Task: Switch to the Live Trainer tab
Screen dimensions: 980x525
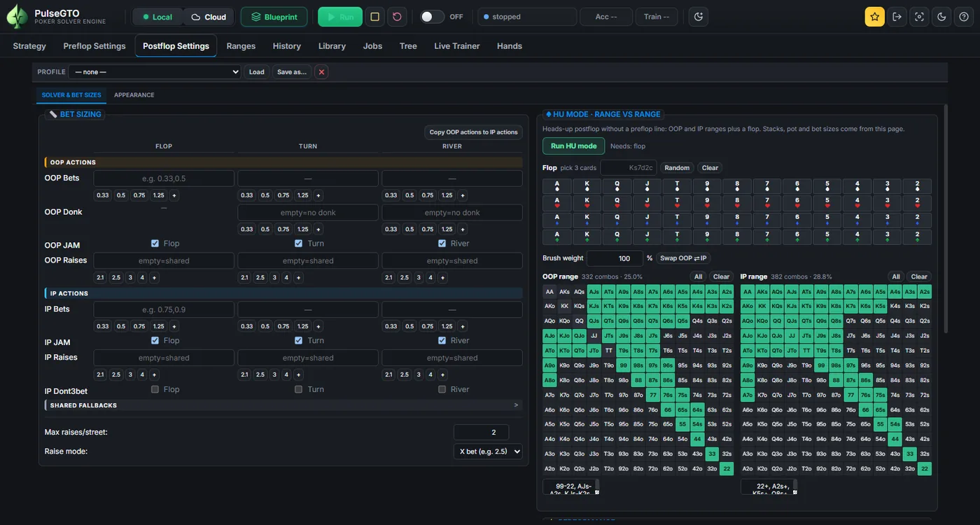Action: pyautogui.click(x=457, y=46)
